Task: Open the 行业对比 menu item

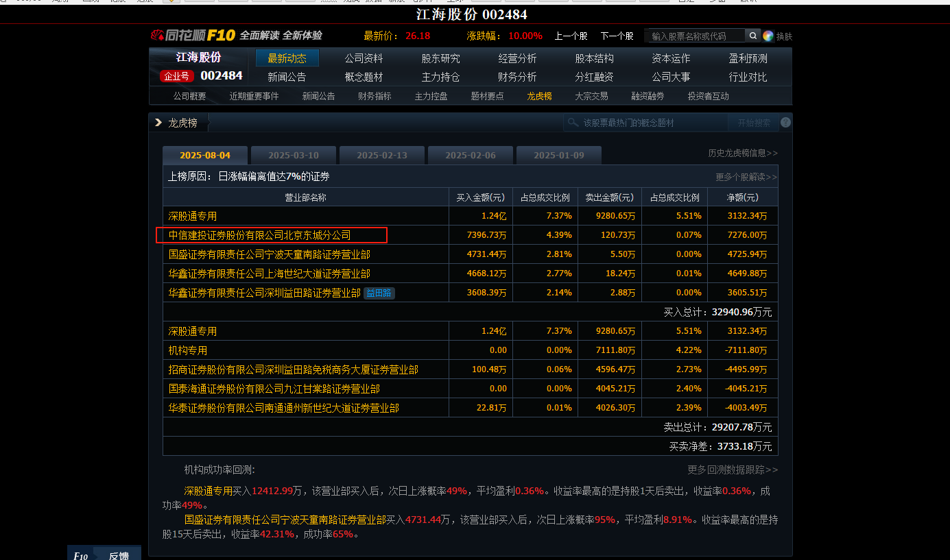Action: pyautogui.click(x=748, y=77)
